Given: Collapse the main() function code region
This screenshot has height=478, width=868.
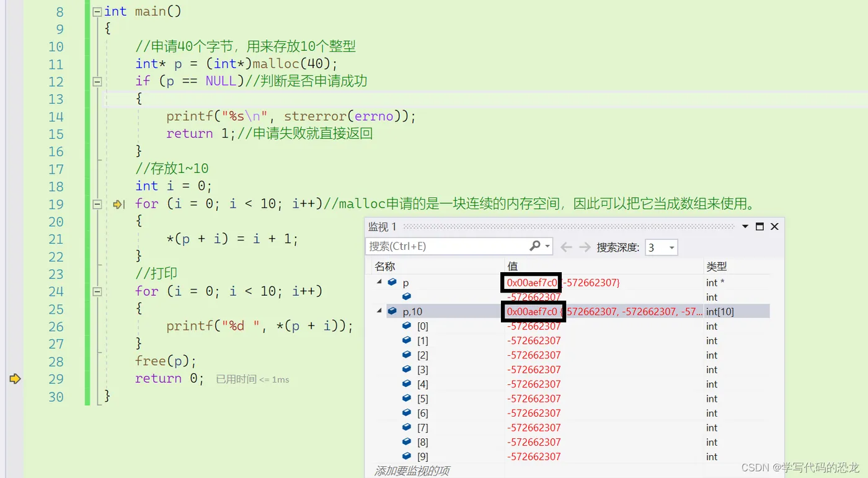Looking at the screenshot, I should tap(97, 11).
